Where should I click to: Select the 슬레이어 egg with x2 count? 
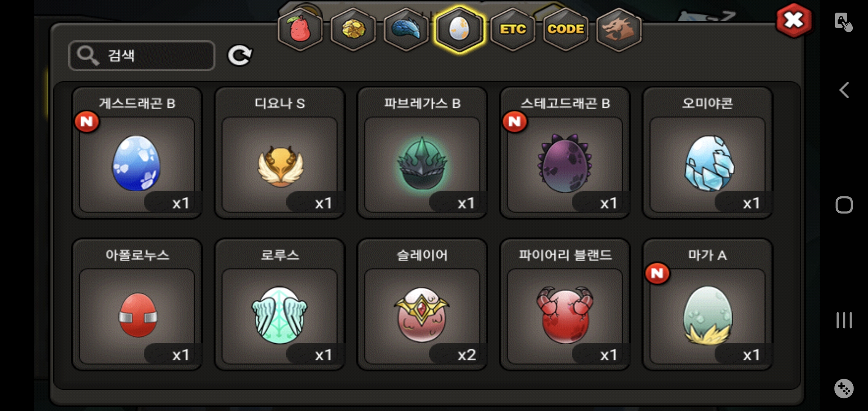click(422, 304)
